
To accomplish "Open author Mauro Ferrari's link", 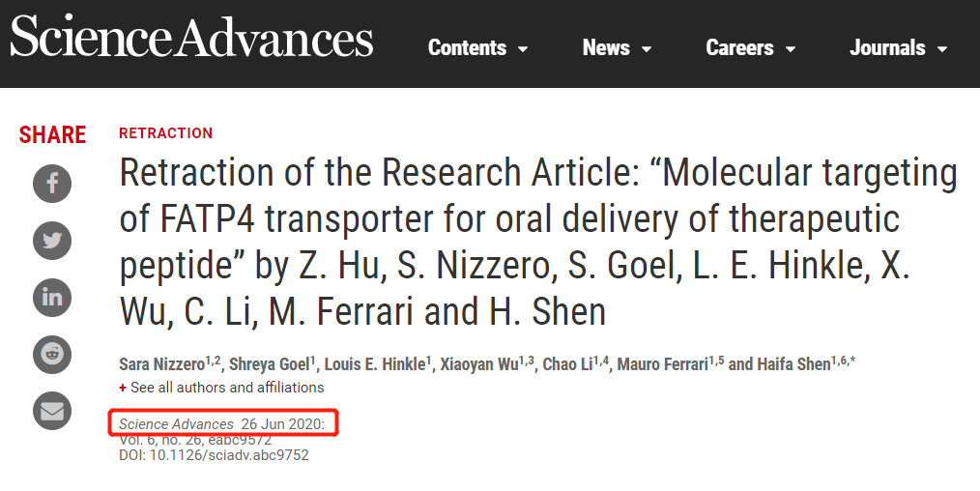I will coord(662,364).
